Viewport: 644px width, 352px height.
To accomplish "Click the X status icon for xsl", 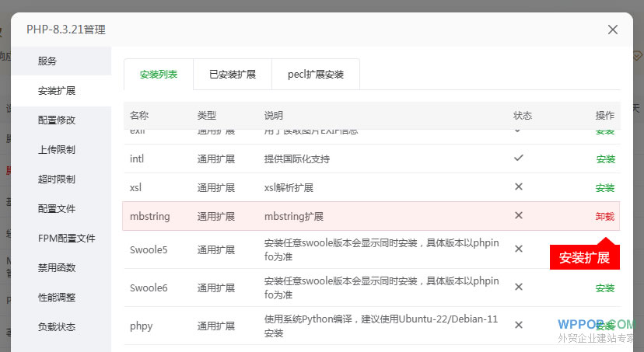I will [x=519, y=186].
